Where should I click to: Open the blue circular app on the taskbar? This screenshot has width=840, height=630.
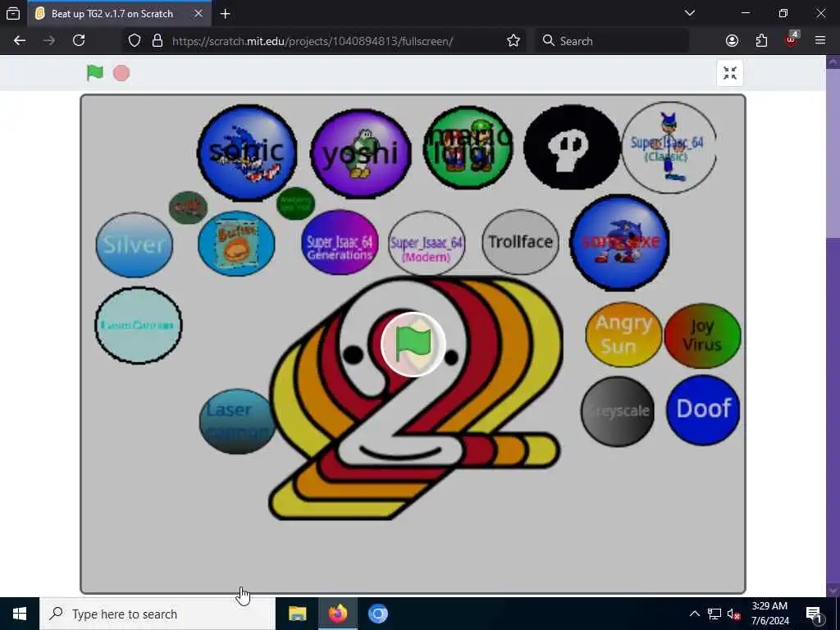pos(377,614)
